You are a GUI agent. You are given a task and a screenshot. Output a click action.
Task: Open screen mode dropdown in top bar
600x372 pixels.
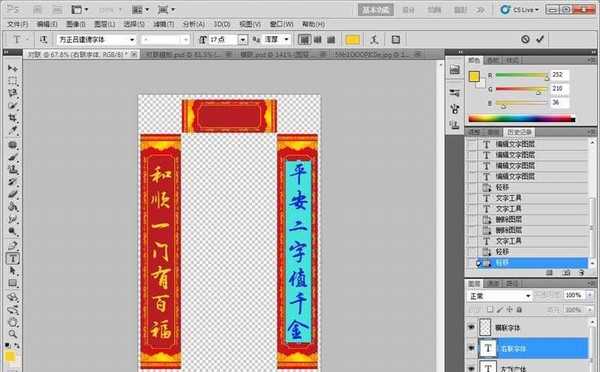click(x=166, y=10)
